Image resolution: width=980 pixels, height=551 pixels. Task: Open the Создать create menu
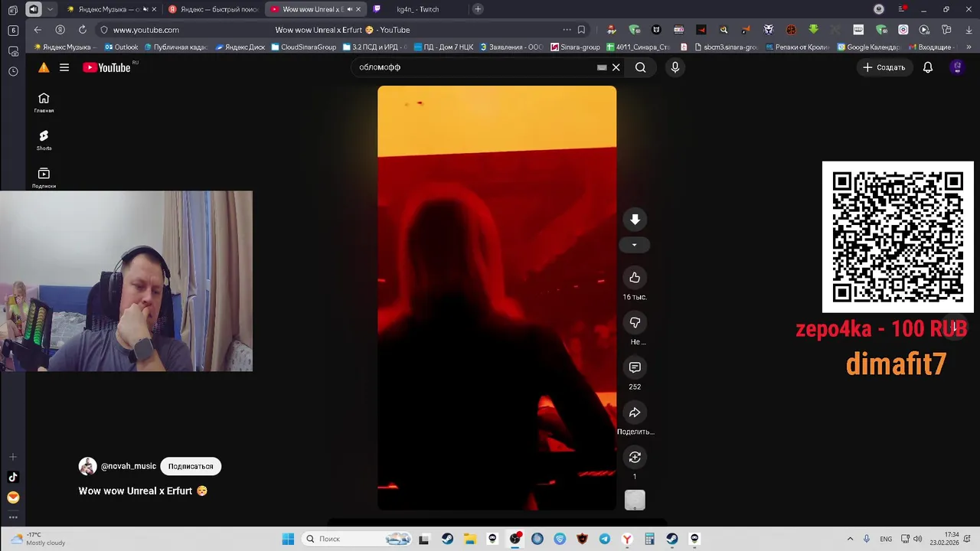[x=884, y=67]
